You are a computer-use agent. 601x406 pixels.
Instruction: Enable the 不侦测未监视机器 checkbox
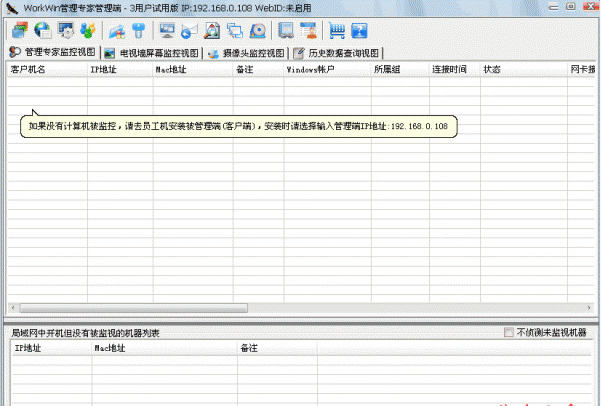(509, 332)
